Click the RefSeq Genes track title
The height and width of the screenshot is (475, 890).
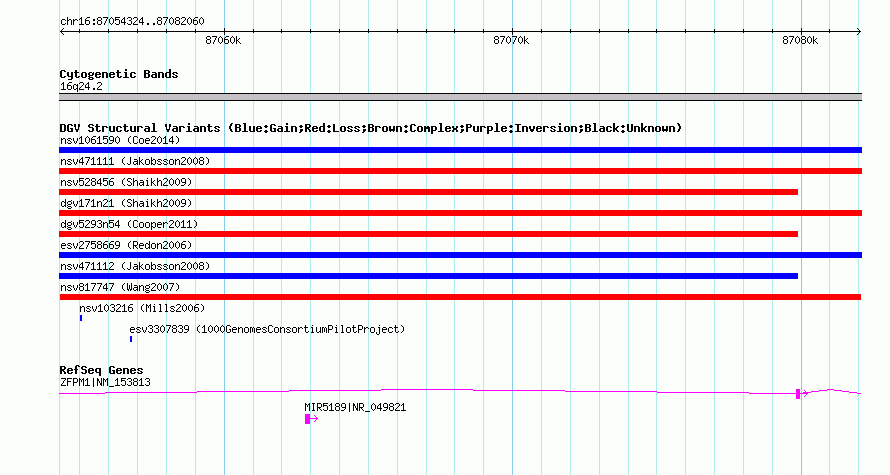pyautogui.click(x=101, y=370)
